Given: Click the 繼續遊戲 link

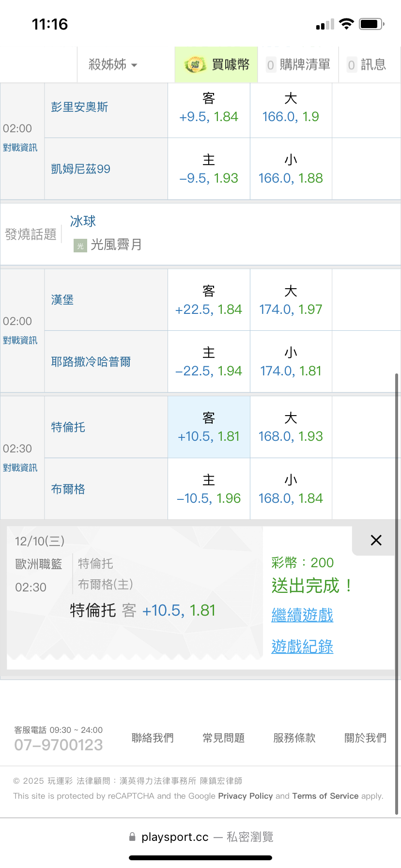Looking at the screenshot, I should 302,615.
